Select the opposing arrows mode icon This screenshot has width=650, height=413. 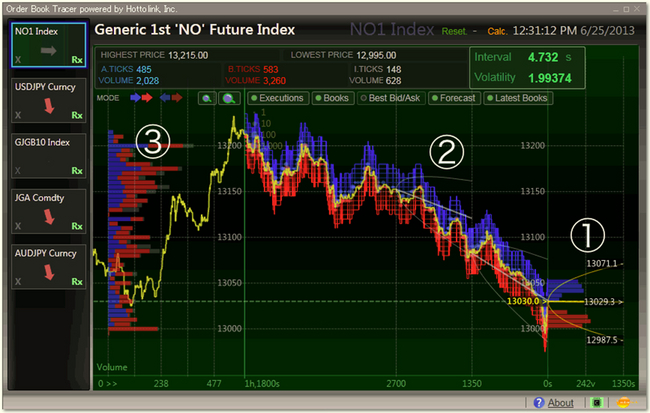172,99
